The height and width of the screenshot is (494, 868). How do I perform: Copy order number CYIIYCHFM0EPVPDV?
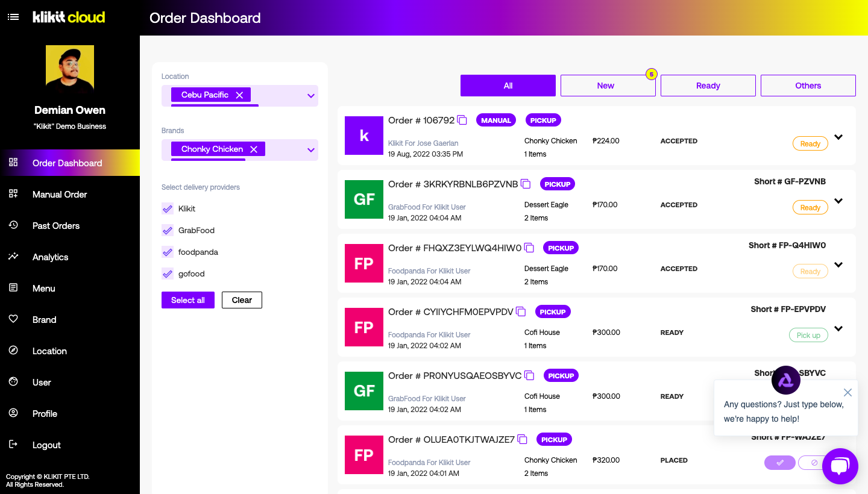pos(521,311)
